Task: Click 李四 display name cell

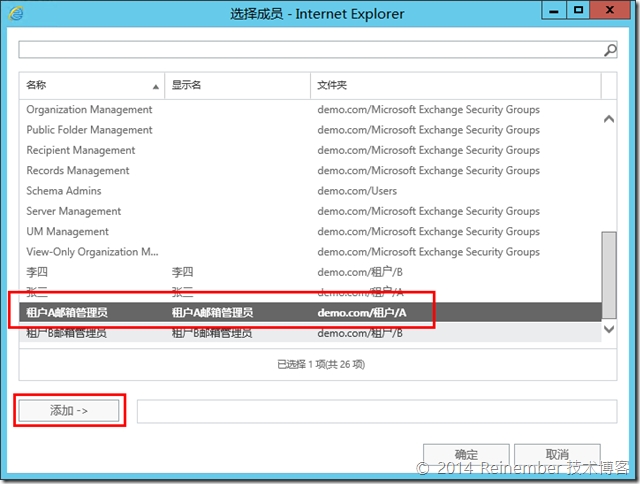Action: tap(182, 272)
